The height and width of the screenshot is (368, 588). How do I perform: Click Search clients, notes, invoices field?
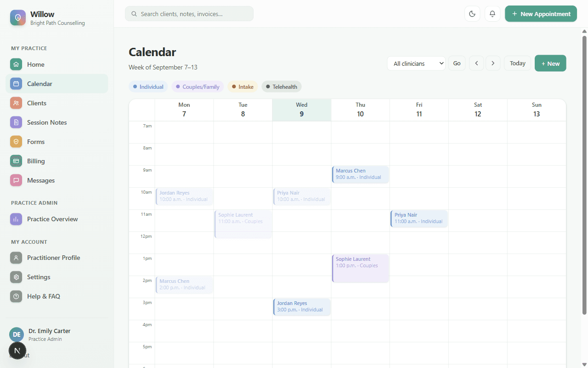click(189, 14)
